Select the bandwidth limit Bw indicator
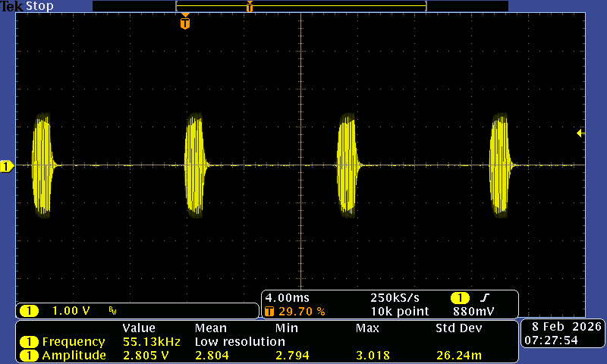The width and height of the screenshot is (607, 364). (x=112, y=311)
